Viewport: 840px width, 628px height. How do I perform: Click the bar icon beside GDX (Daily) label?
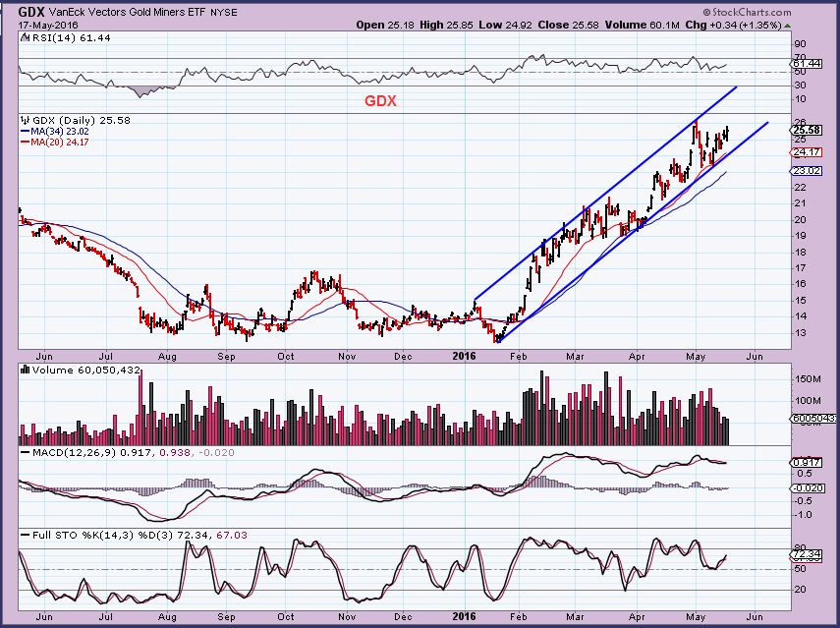click(26, 120)
